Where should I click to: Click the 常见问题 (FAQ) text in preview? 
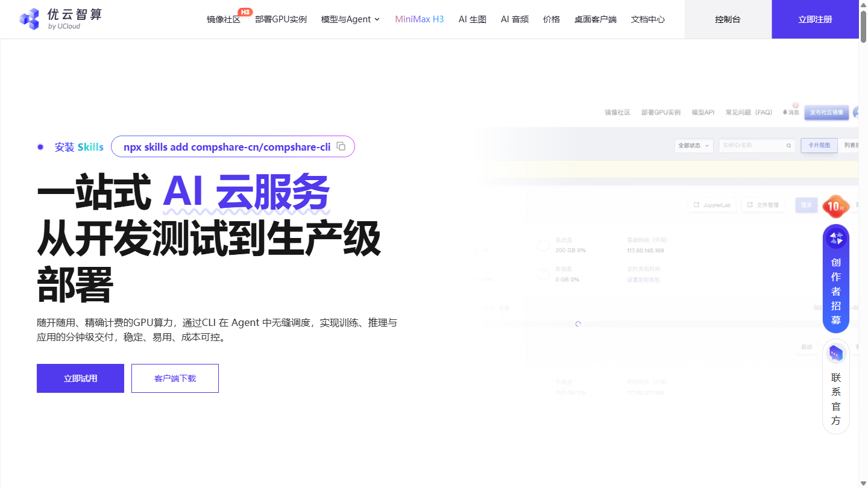749,113
